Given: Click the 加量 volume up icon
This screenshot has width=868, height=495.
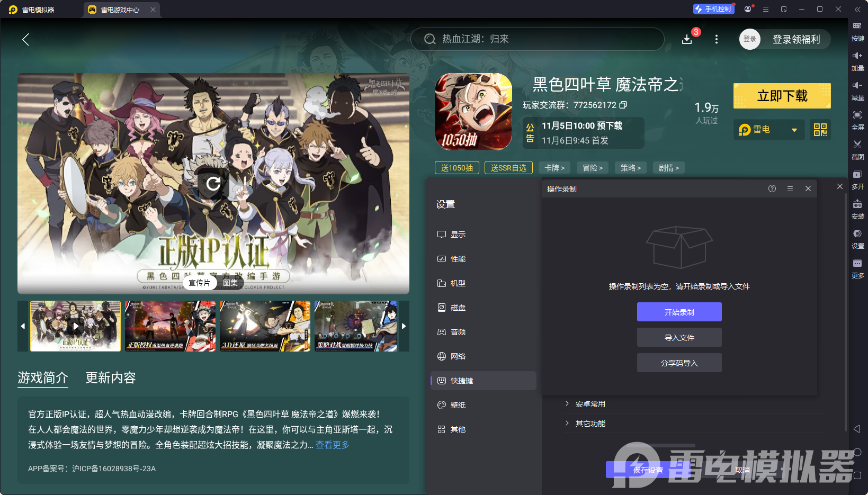Looking at the screenshot, I should tap(857, 60).
